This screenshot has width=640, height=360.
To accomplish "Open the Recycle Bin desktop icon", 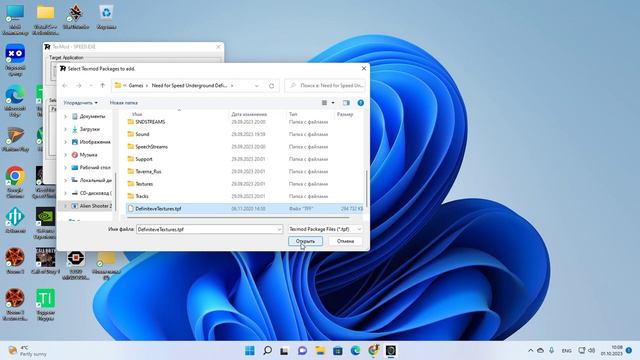I will (106, 17).
